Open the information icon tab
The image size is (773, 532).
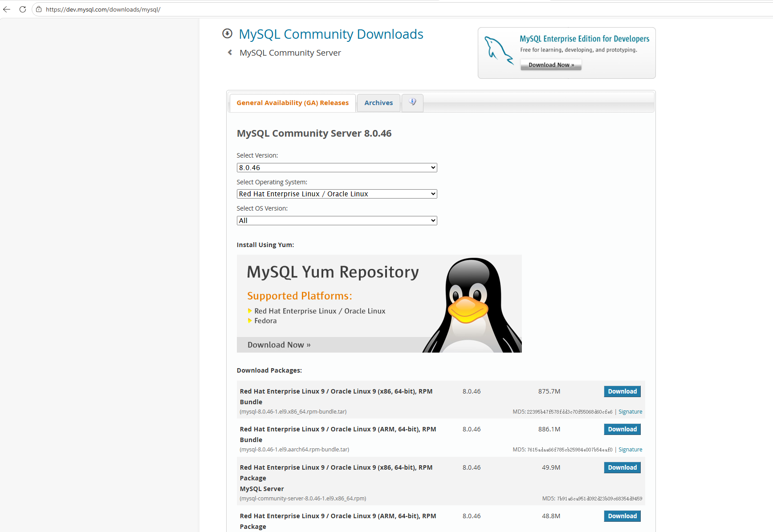[x=412, y=102]
